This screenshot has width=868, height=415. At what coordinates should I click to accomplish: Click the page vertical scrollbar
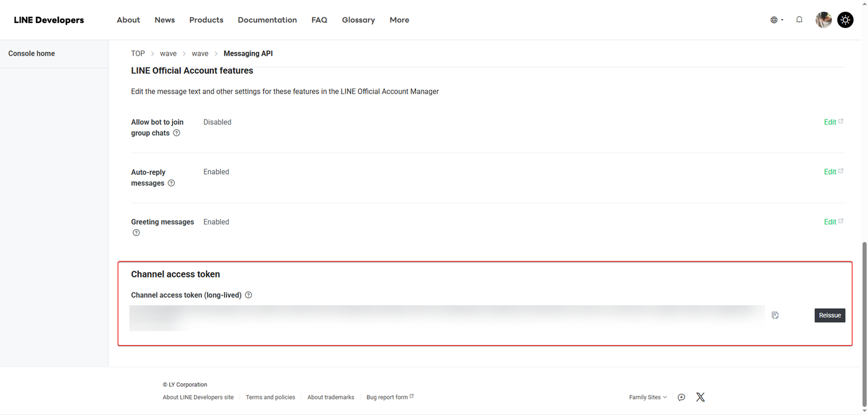click(x=864, y=297)
